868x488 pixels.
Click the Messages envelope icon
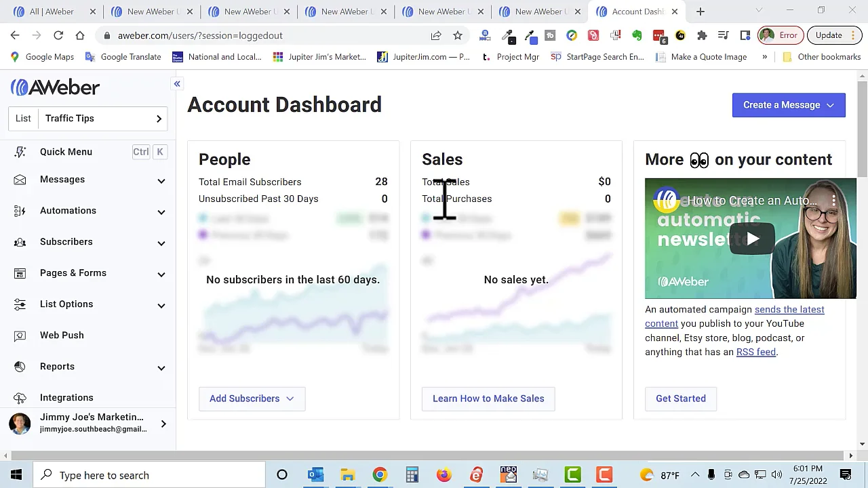click(20, 180)
